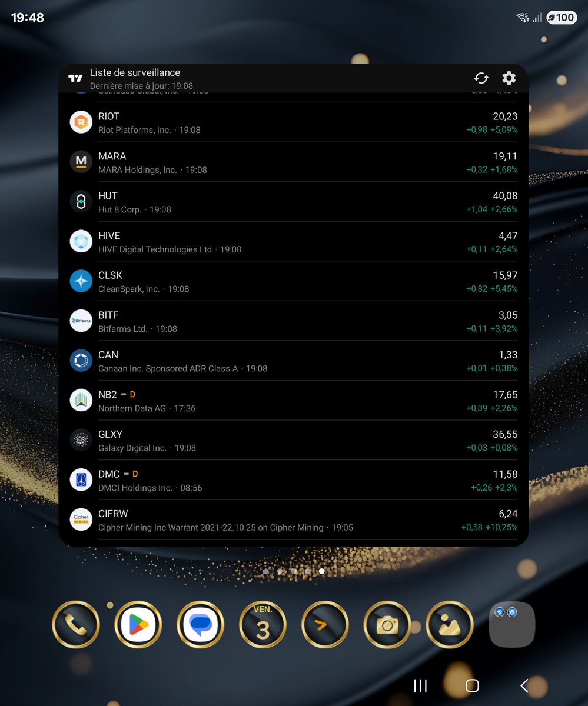The width and height of the screenshot is (588, 706).
Task: Open the RIOT ticker row
Action: [x=294, y=122]
